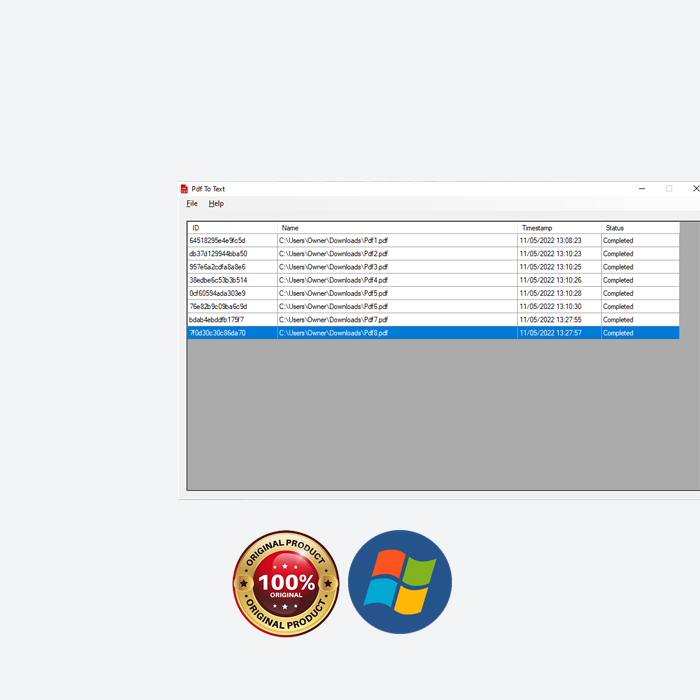Click the Pdf To Text app icon in title bar
The image size is (700, 700).
point(184,189)
